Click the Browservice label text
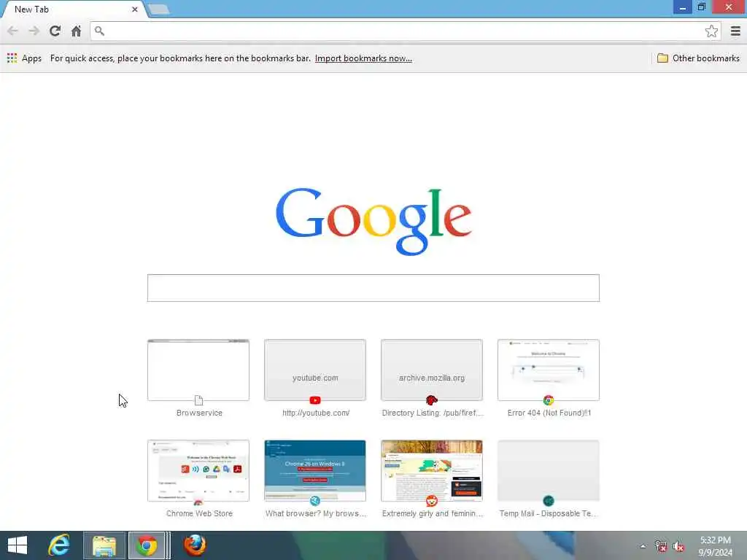Viewport: 747px width, 560px height. click(199, 413)
